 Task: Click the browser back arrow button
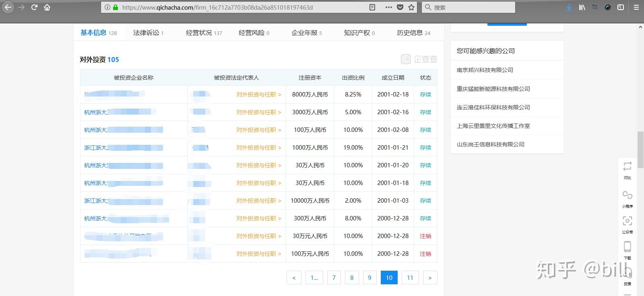pos(8,7)
